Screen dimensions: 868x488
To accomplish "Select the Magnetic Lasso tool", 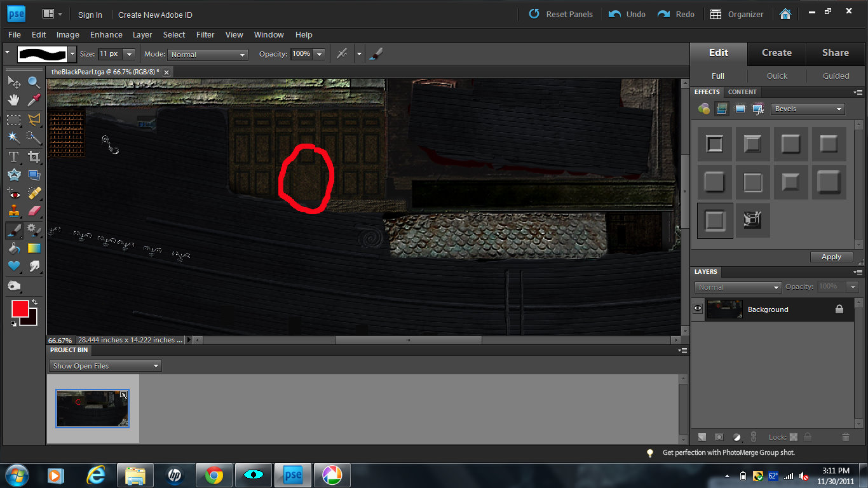I will (x=34, y=119).
